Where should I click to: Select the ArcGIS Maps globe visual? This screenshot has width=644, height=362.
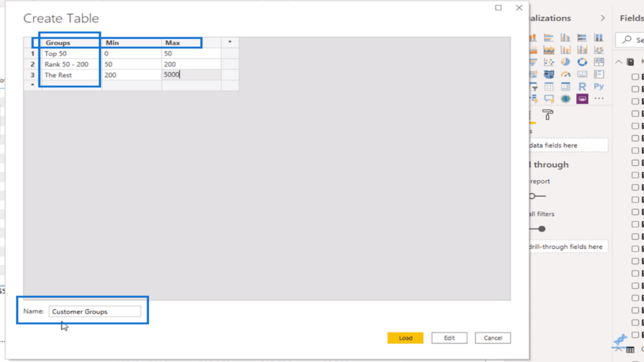[565, 99]
